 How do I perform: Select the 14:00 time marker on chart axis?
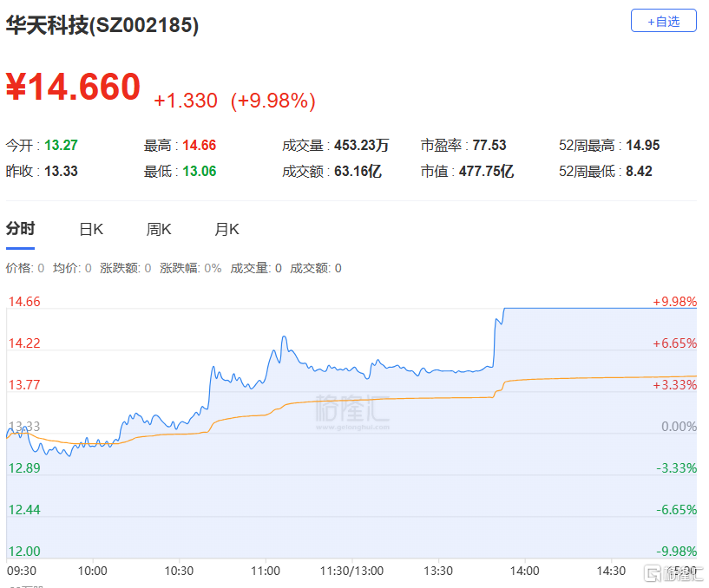[x=524, y=571]
